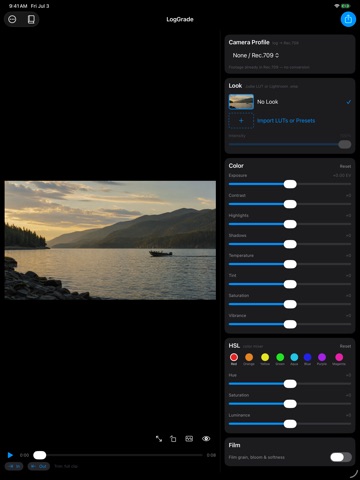Set the trim In point

click(14, 466)
